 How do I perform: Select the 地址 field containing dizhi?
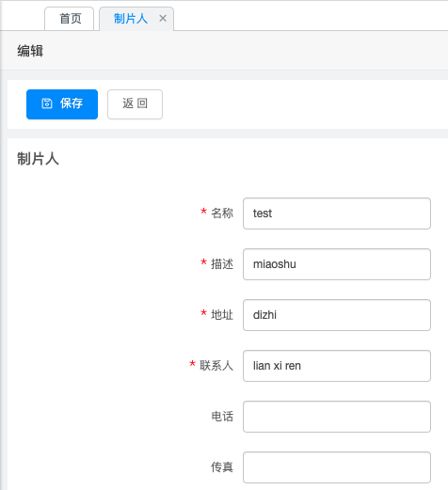click(337, 315)
